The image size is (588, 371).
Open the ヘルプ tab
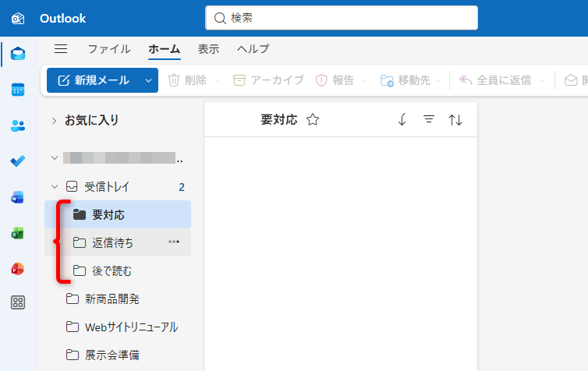coord(253,49)
